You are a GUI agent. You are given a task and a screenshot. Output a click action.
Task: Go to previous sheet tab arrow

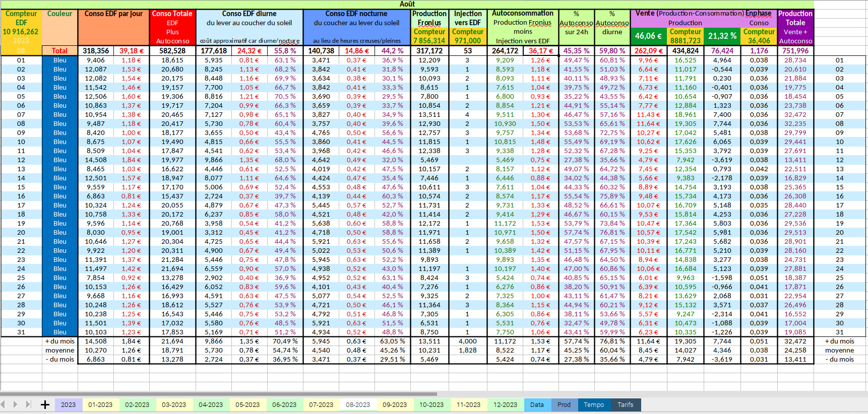point(3,404)
